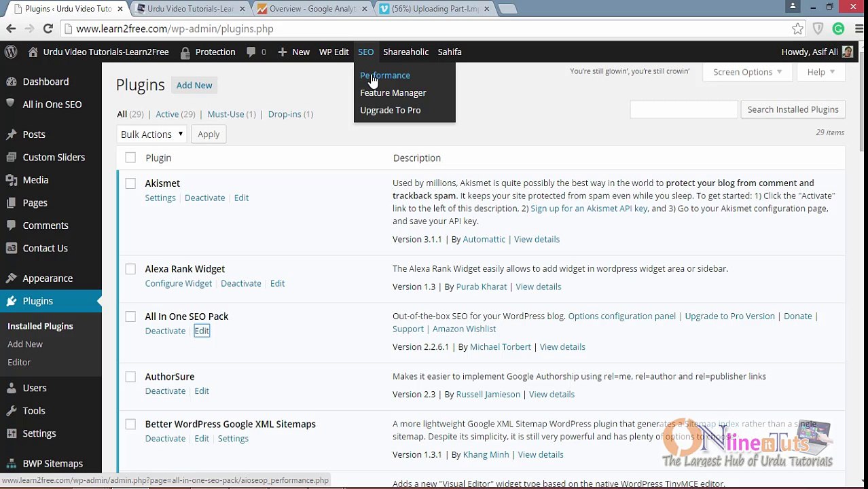
Task: Expand the Screen Options panel
Action: [747, 71]
